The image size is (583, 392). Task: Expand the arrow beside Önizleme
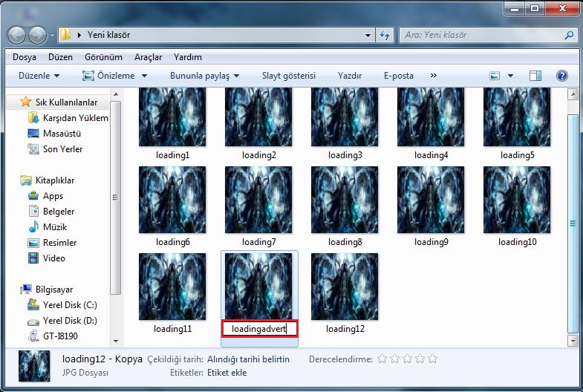pyautogui.click(x=144, y=76)
